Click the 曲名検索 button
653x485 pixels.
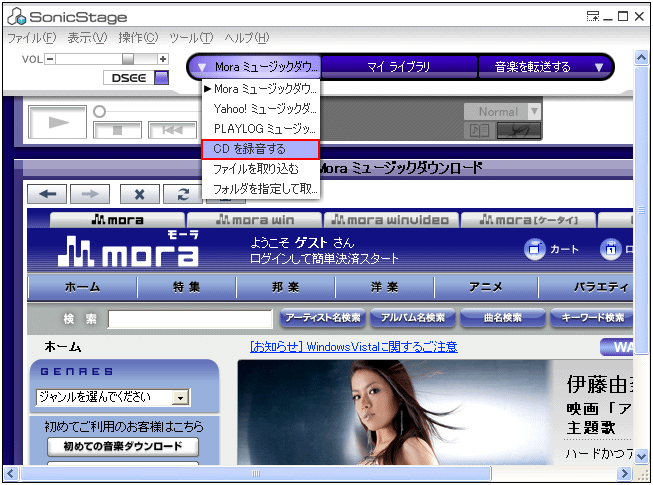[x=503, y=318]
